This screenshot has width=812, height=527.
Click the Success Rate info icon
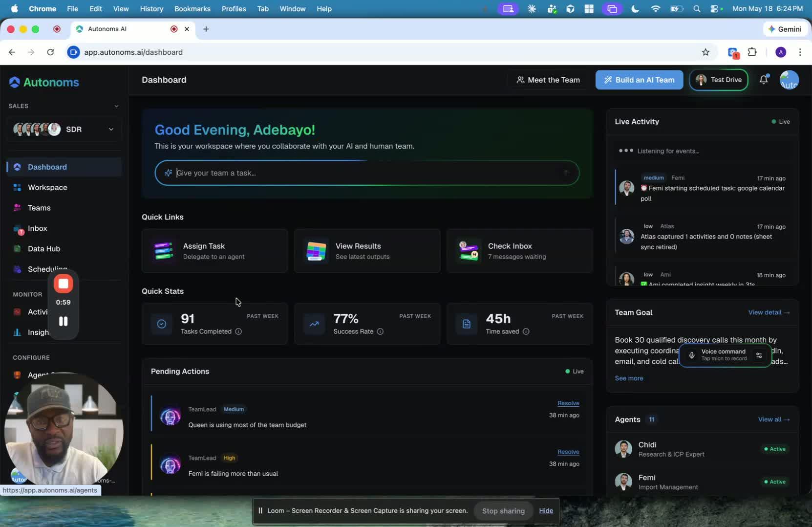click(380, 331)
